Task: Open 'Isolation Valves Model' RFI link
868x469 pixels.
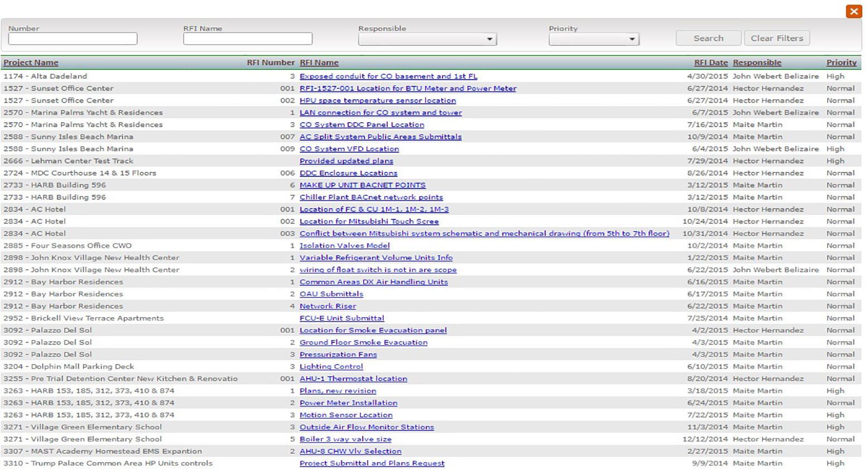Action: (345, 246)
